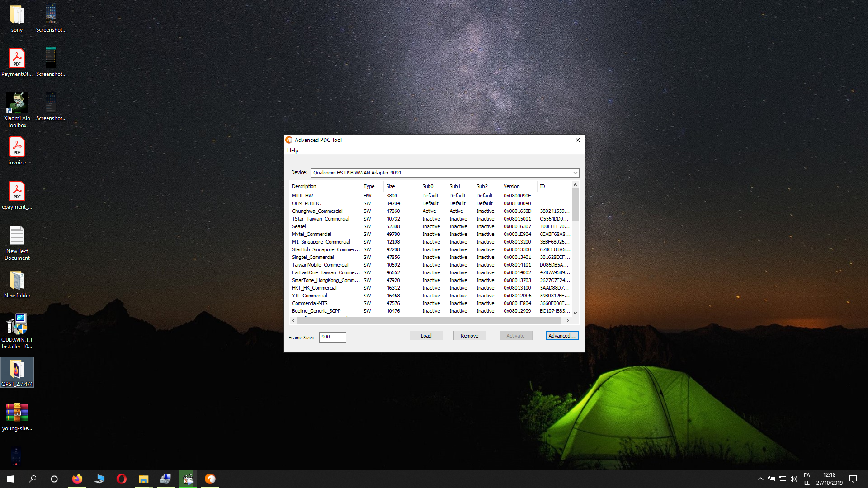The image size is (868, 488).
Task: Click the Load button
Action: coord(426,336)
